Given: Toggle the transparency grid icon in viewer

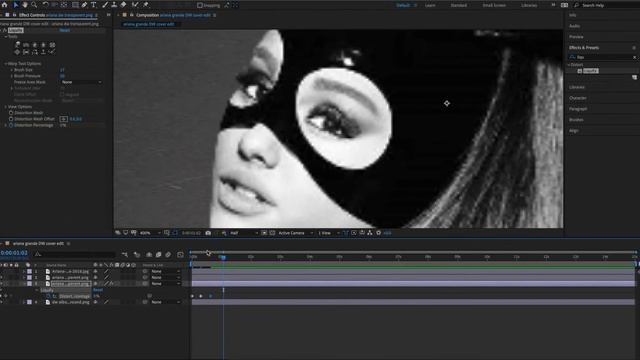Looking at the screenshot, I should 272,233.
